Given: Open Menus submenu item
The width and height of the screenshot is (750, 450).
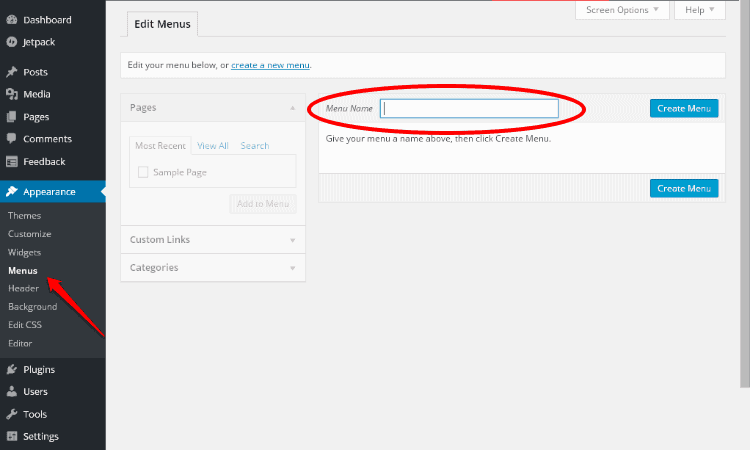Looking at the screenshot, I should 22,271.
